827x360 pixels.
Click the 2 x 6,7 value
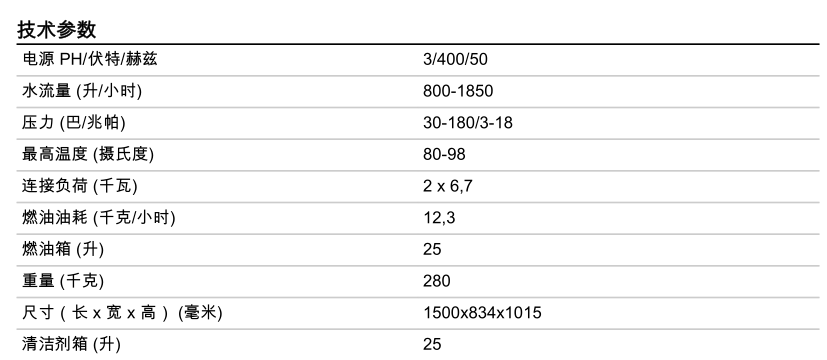tap(448, 186)
